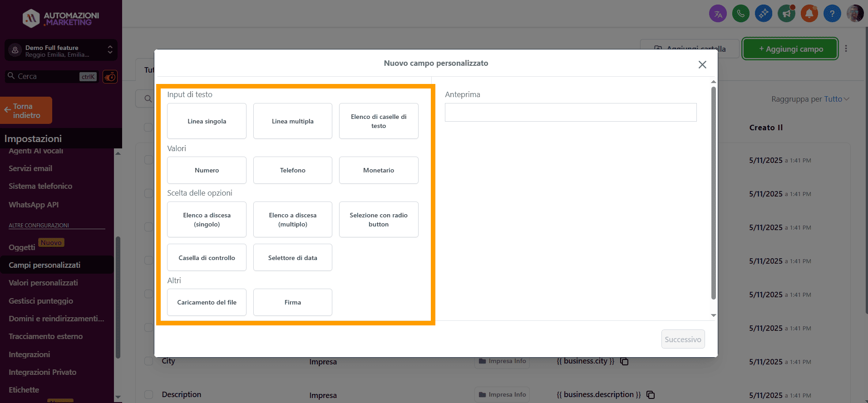Click the dialog vertical scrollbar
Screen dimensions: 868x403
(x=713, y=193)
